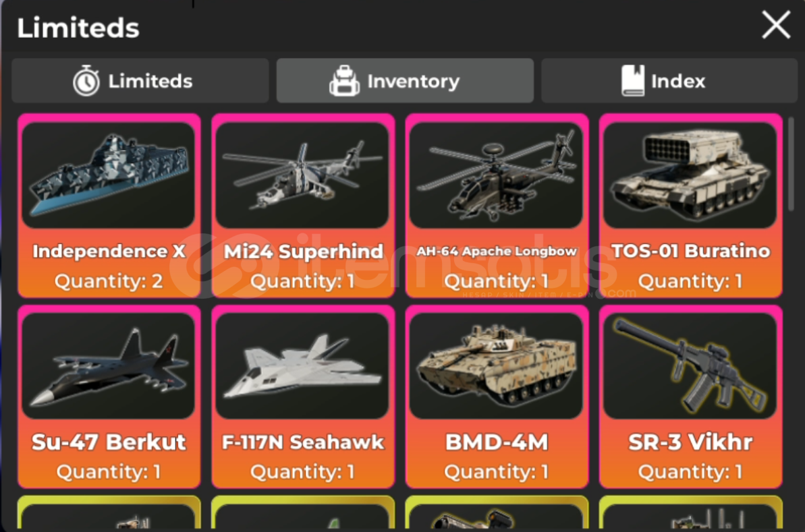Select the SR-3 Vikhr rifle image
The image size is (805, 532).
690,365
